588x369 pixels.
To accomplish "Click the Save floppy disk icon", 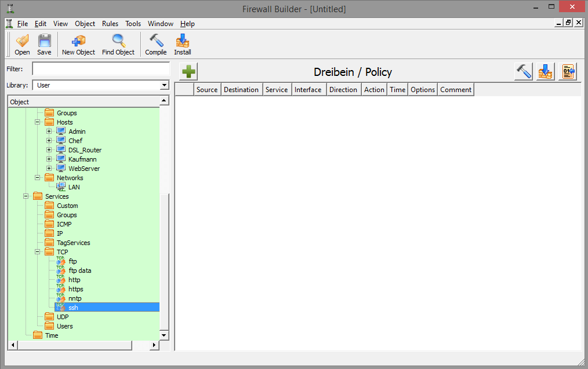I will click(x=44, y=44).
